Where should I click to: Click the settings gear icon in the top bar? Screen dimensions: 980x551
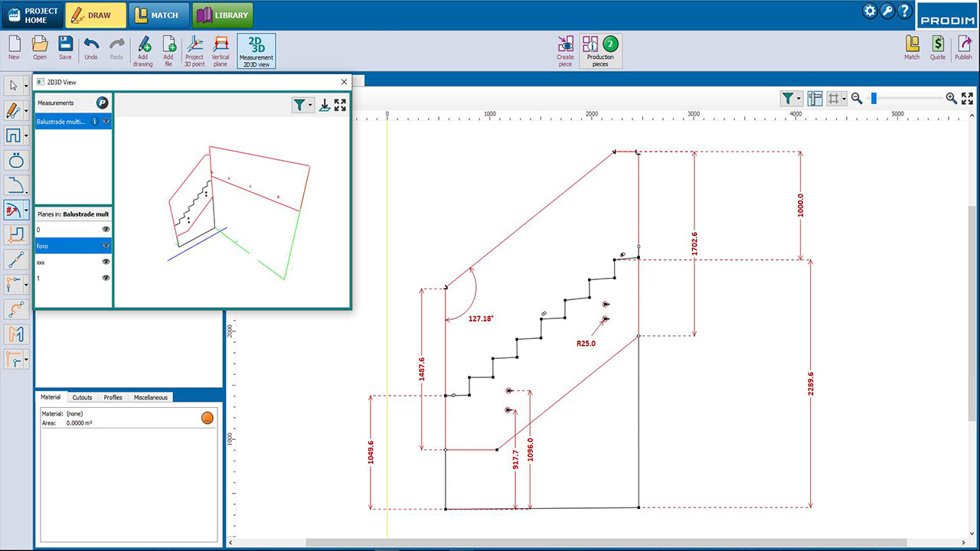pyautogui.click(x=869, y=11)
